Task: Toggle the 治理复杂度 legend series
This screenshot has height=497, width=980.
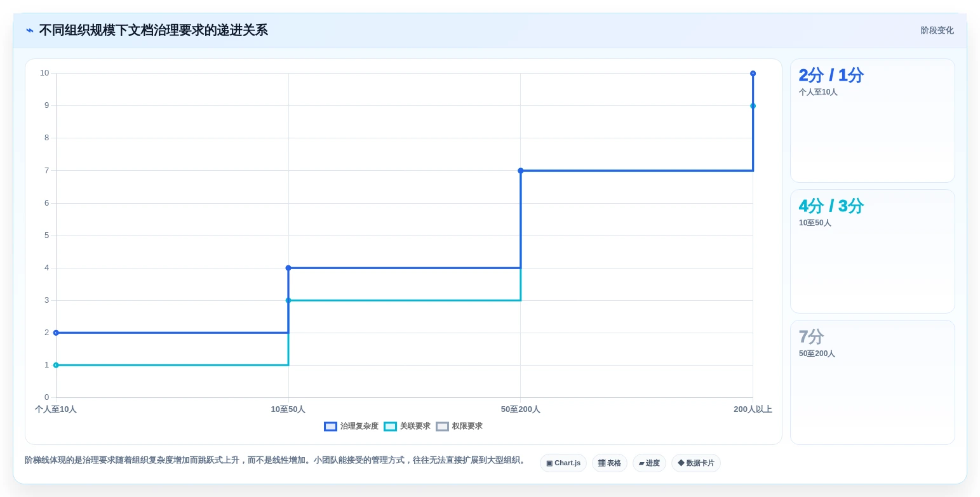Action: click(x=351, y=427)
